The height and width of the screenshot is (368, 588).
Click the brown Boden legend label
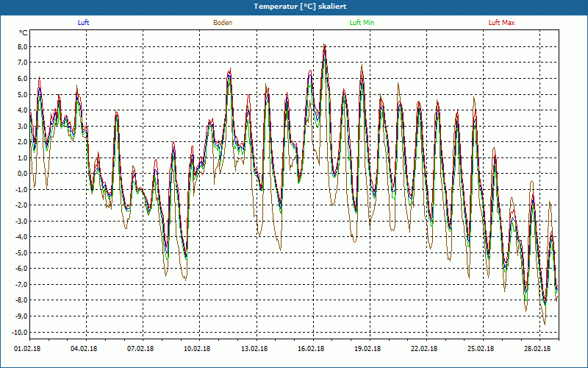tap(223, 23)
